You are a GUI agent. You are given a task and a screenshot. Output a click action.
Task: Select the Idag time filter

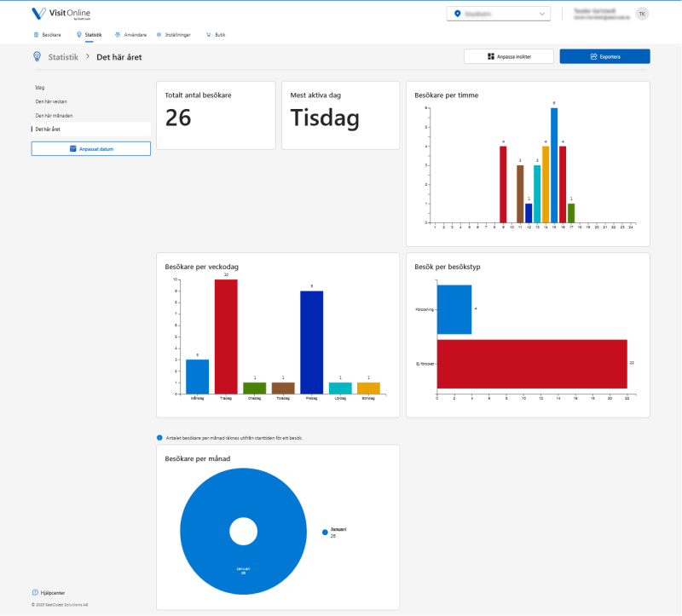click(x=40, y=88)
